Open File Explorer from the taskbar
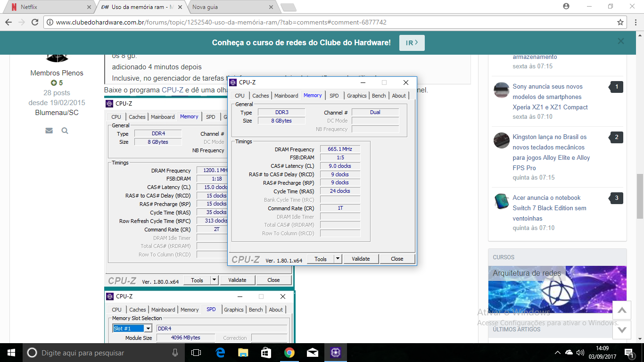The image size is (644, 362). (x=243, y=353)
